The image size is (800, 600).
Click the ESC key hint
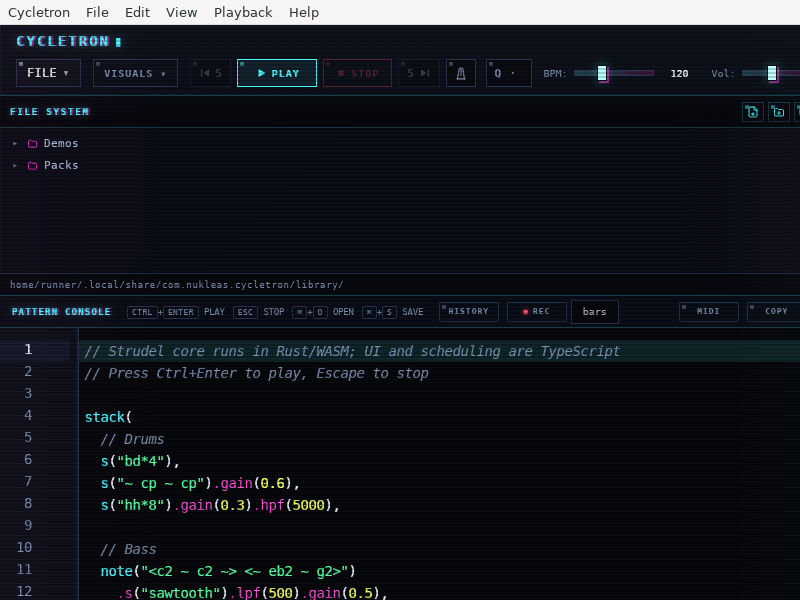[245, 312]
